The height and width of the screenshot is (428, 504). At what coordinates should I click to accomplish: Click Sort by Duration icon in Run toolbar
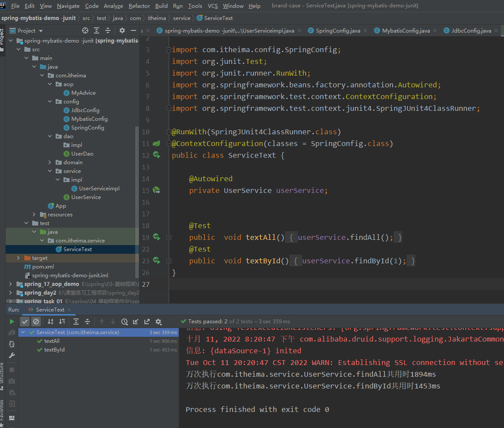tap(62, 322)
